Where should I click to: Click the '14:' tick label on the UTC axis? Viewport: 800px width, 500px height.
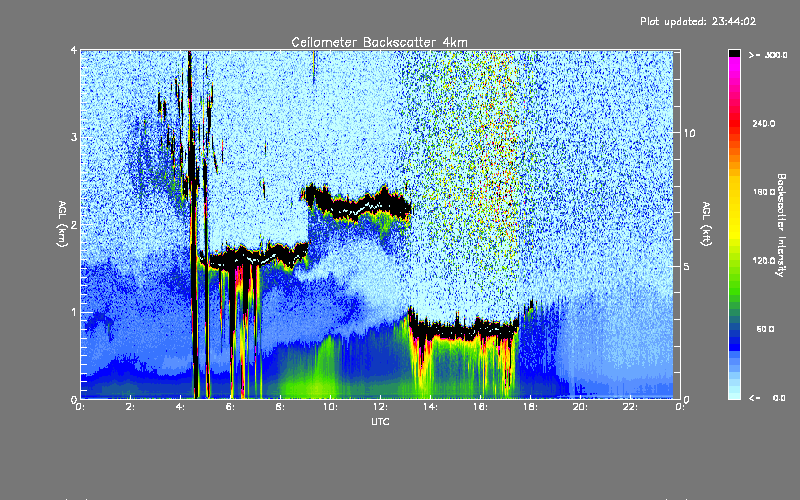[x=430, y=407]
